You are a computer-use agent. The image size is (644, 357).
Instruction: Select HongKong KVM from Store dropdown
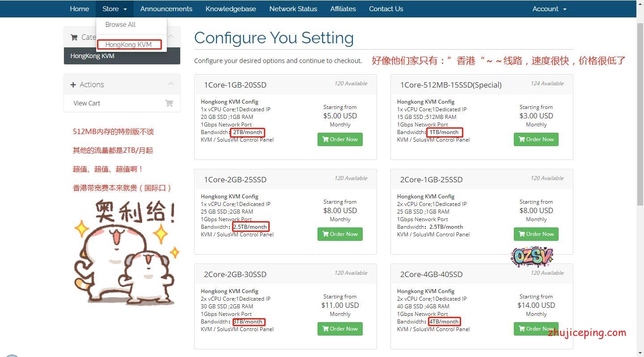(x=129, y=45)
